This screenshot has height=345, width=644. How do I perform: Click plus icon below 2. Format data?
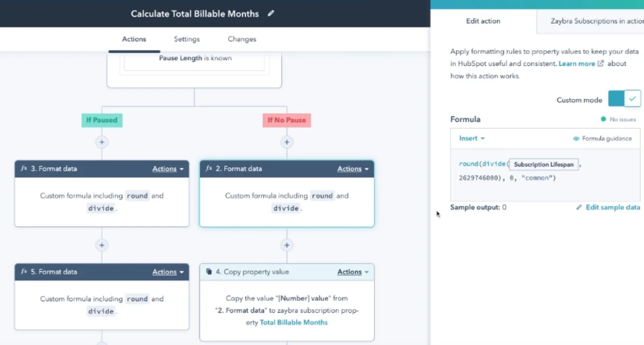pos(287,245)
